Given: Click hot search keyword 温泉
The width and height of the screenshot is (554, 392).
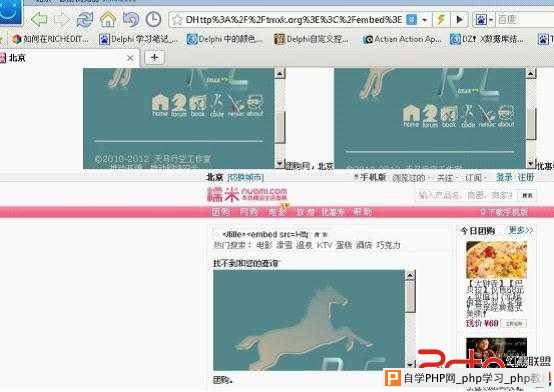Looking at the screenshot, I should 304,245.
